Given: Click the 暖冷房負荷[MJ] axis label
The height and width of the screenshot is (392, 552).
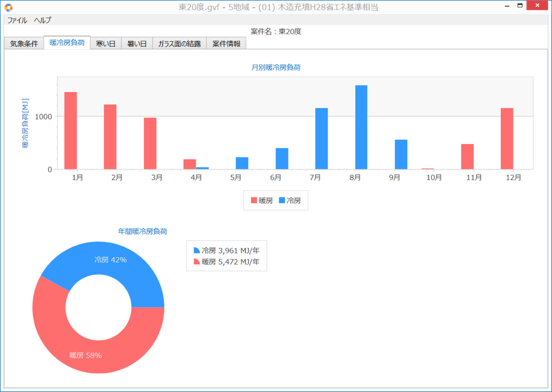Looking at the screenshot, I should (x=25, y=123).
